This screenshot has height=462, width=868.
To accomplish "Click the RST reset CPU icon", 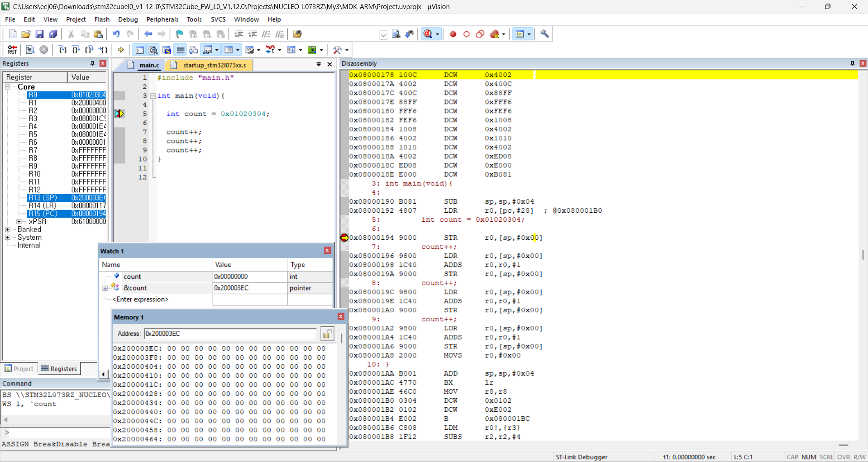I will coord(12,50).
